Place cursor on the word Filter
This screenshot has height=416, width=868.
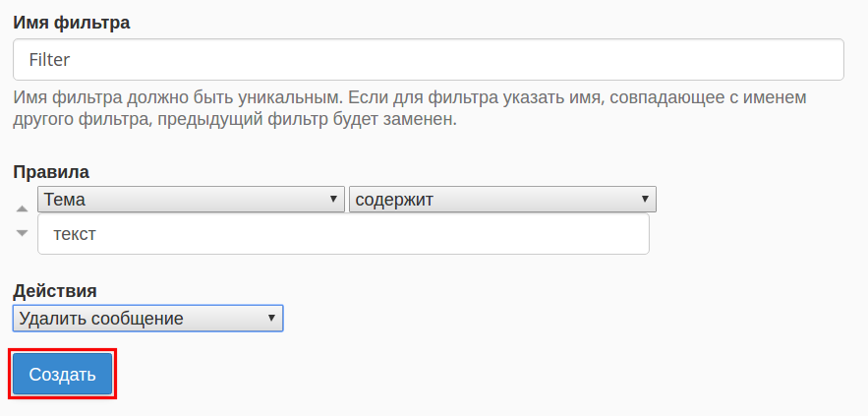click(50, 60)
